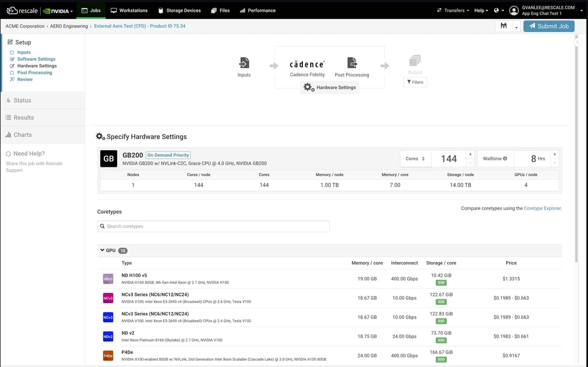This screenshot has height=367, width=588.
Task: Click the Output stacked pages icon
Action: [x=415, y=60]
